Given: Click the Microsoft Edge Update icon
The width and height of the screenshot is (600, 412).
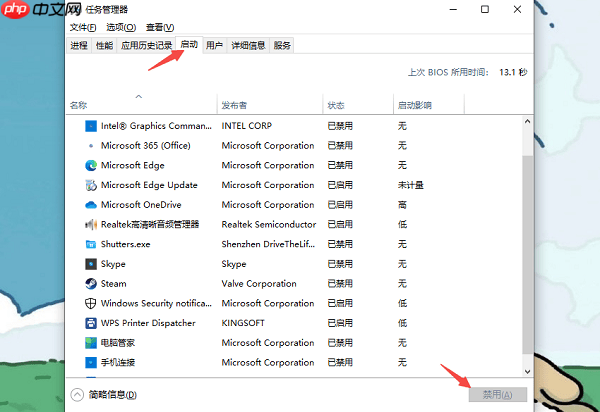Looking at the screenshot, I should pyautogui.click(x=91, y=185).
